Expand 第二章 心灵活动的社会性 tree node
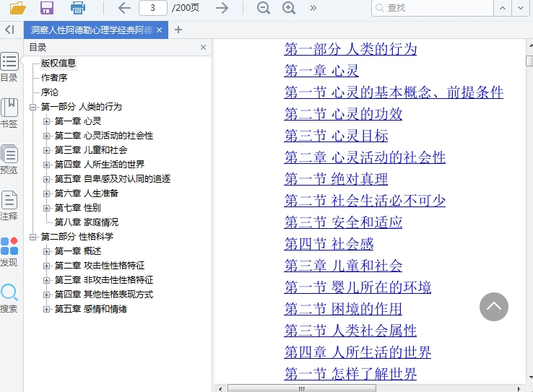Image resolution: width=533 pixels, height=392 pixels. click(46, 136)
